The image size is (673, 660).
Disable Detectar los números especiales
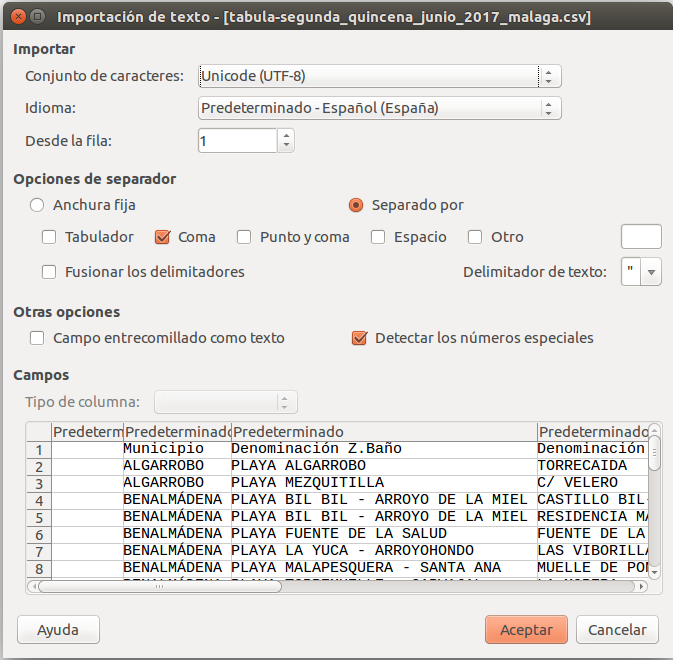360,338
